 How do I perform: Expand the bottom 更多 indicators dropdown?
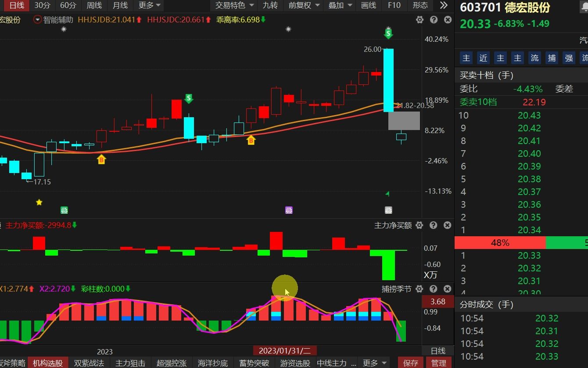click(x=374, y=363)
